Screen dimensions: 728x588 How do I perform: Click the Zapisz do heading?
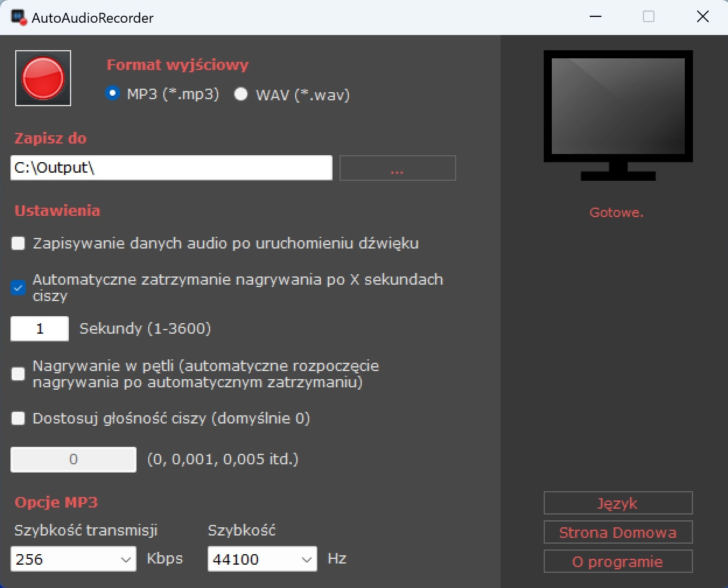pyautogui.click(x=50, y=139)
